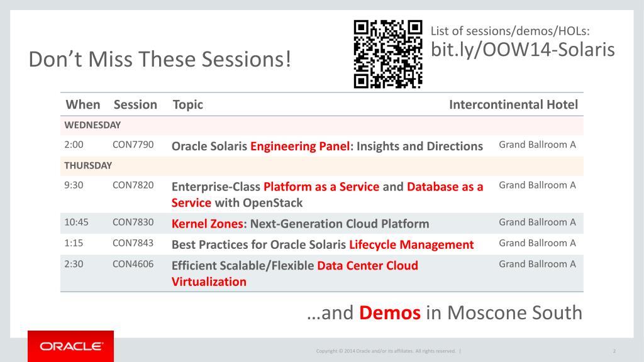Click the Session column header
Viewport: 644px width, 362px height.
tap(136, 105)
